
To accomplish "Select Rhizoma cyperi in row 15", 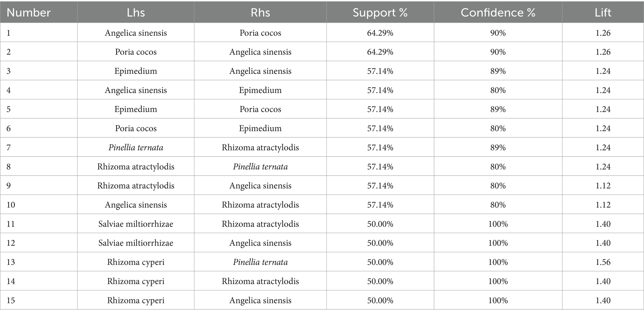I will click(136, 300).
